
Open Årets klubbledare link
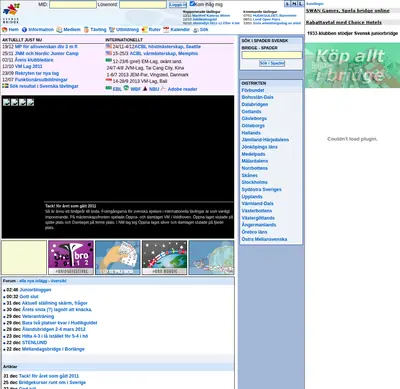pyautogui.click(x=34, y=60)
